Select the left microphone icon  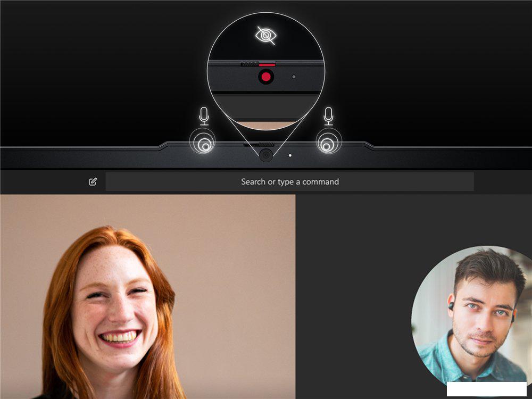pyautogui.click(x=204, y=116)
